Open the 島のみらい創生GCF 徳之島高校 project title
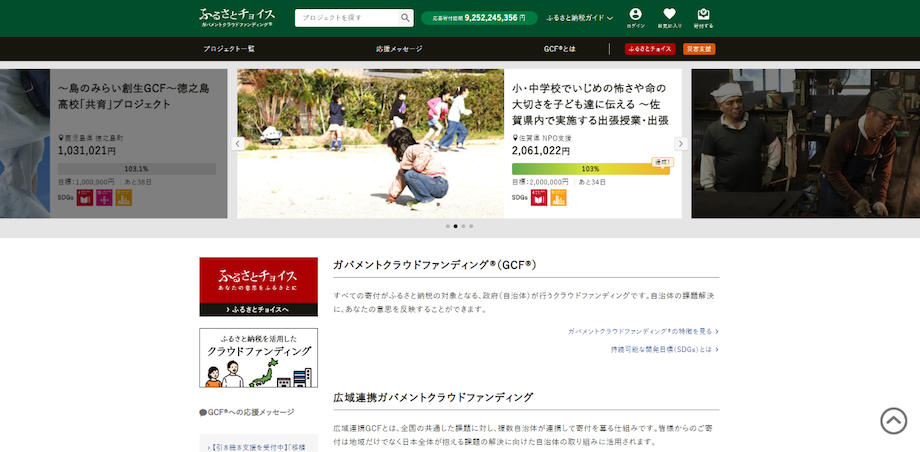 tap(134, 96)
